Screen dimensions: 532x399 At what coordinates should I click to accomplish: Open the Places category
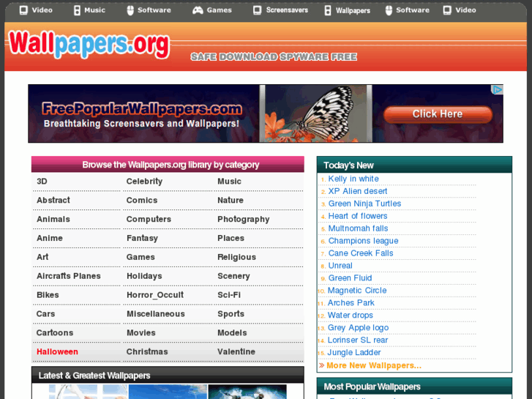click(x=231, y=238)
